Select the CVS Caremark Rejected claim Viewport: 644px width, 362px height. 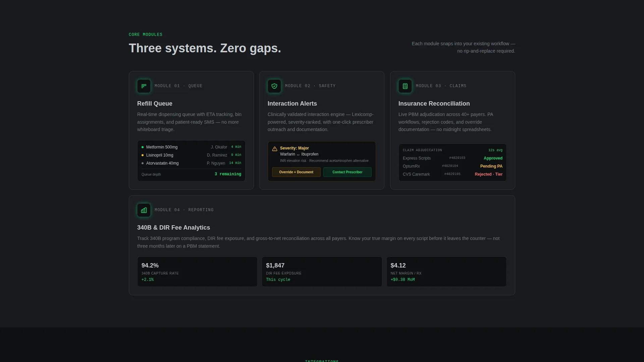(x=452, y=174)
